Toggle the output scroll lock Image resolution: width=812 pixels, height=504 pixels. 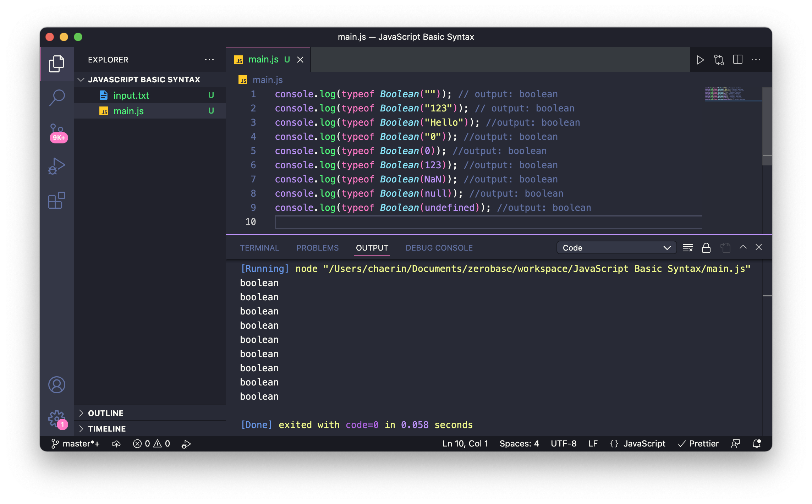coord(706,248)
